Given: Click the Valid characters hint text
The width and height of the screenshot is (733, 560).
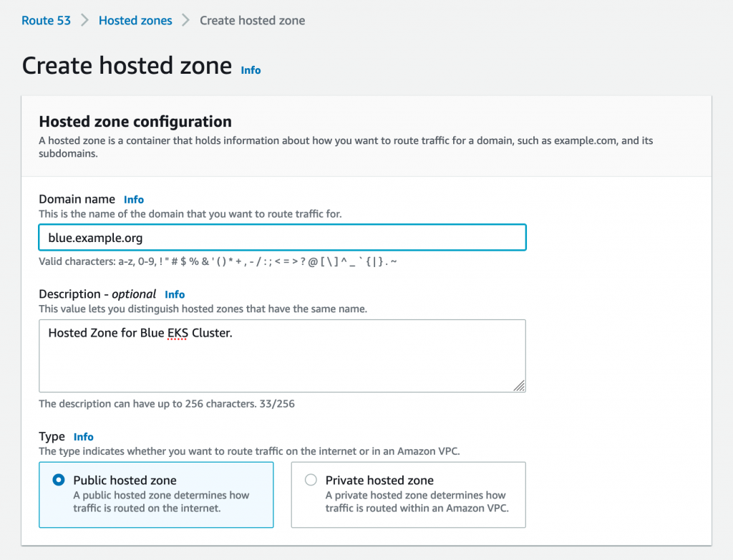Looking at the screenshot, I should click(x=218, y=261).
